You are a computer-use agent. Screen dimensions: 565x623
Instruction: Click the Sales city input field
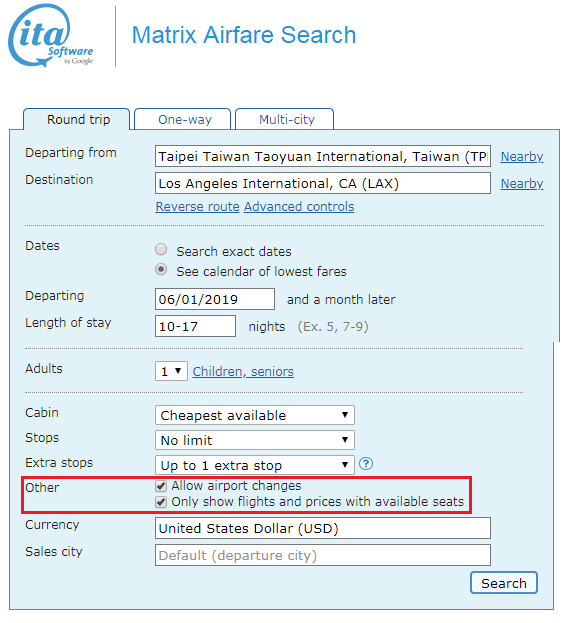[x=323, y=555]
